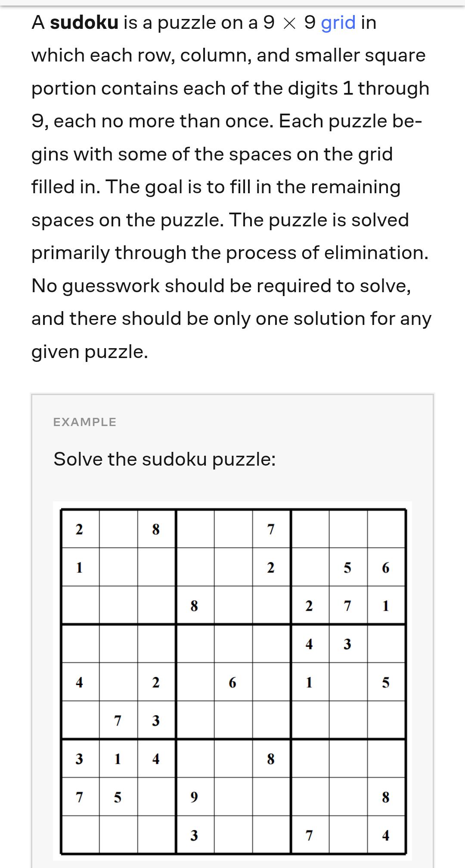Select the empty bottom-left corner sudoku cell
The height and width of the screenshot is (868, 465).
[x=80, y=835]
